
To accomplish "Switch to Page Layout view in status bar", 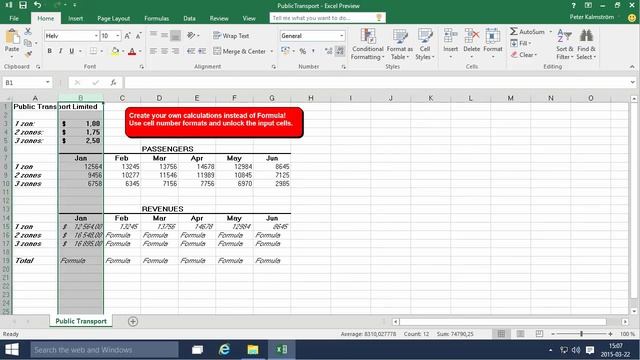I will point(520,334).
